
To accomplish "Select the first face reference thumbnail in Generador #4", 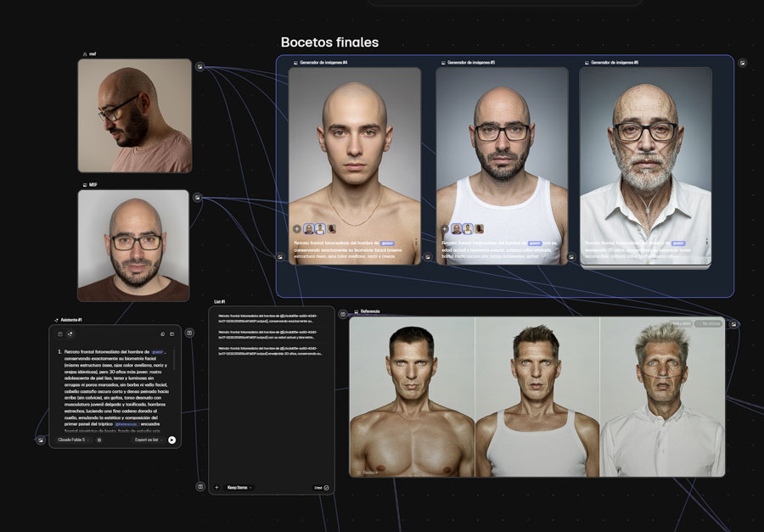I will [309, 228].
